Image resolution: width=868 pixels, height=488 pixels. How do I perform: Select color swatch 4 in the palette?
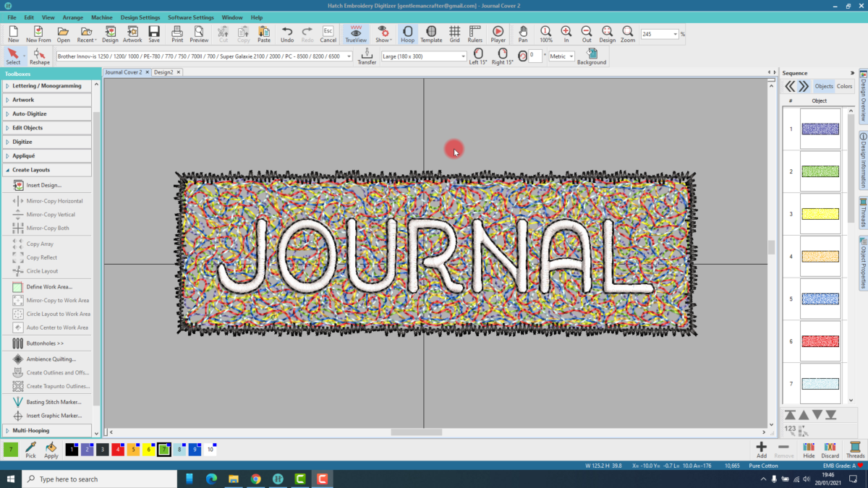[x=119, y=449]
